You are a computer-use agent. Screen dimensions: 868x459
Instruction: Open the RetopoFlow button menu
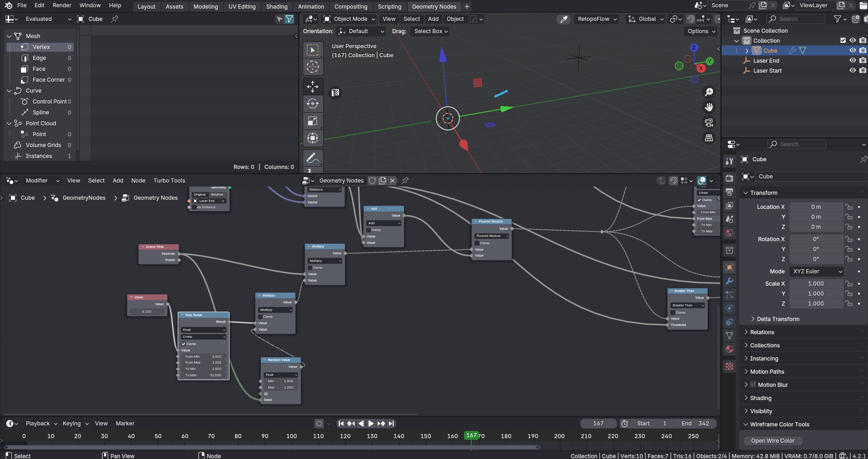[x=597, y=19]
